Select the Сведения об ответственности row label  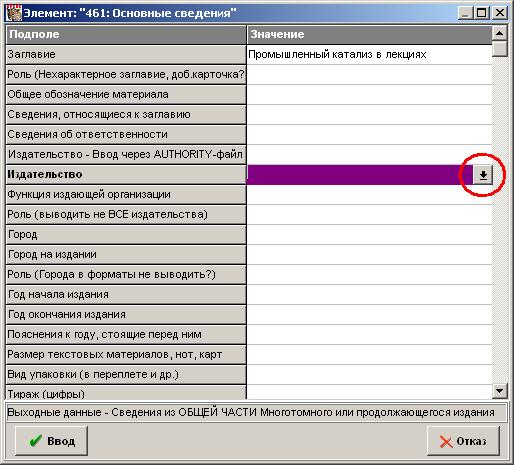(126, 135)
